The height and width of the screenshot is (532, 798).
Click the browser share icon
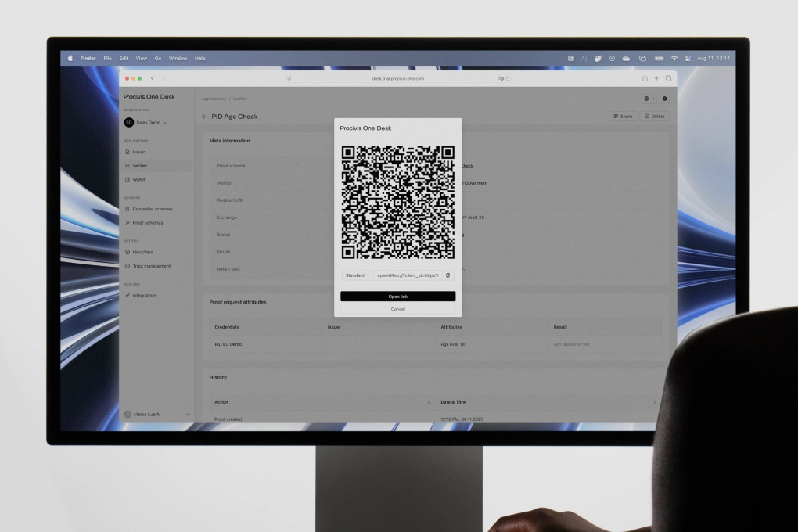point(645,78)
